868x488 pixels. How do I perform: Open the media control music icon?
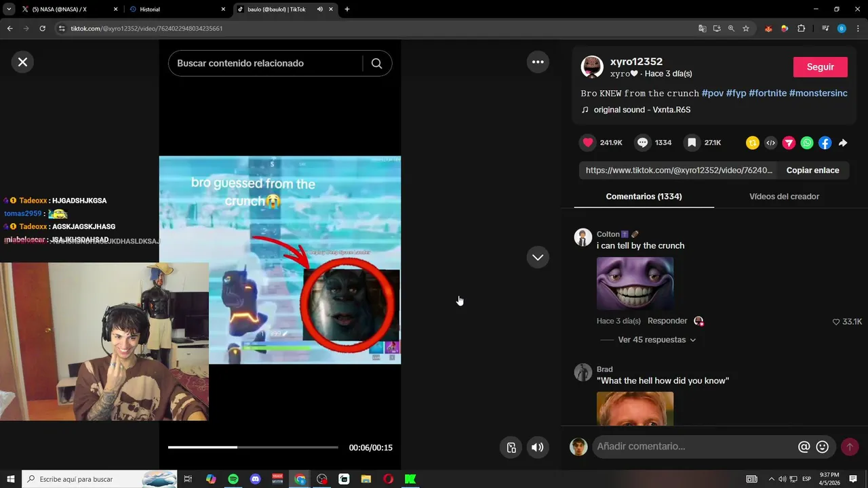pos(825,28)
